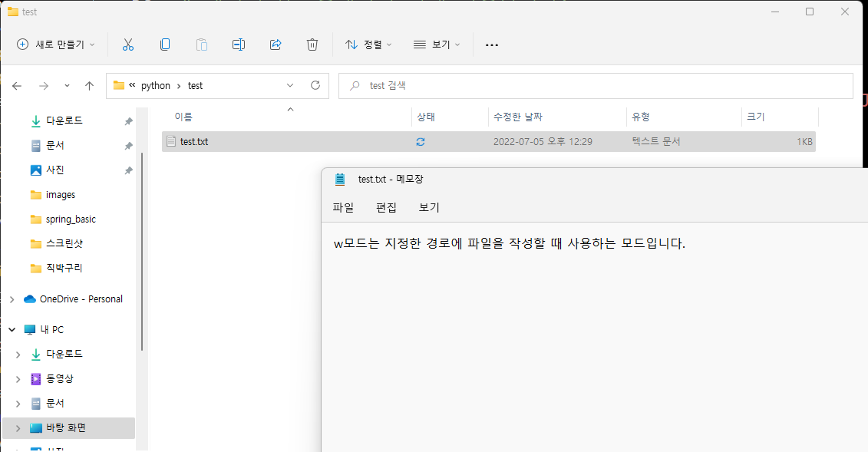Expand 바탕 화면 under 내 PC
The image size is (868, 452).
pyautogui.click(x=18, y=428)
